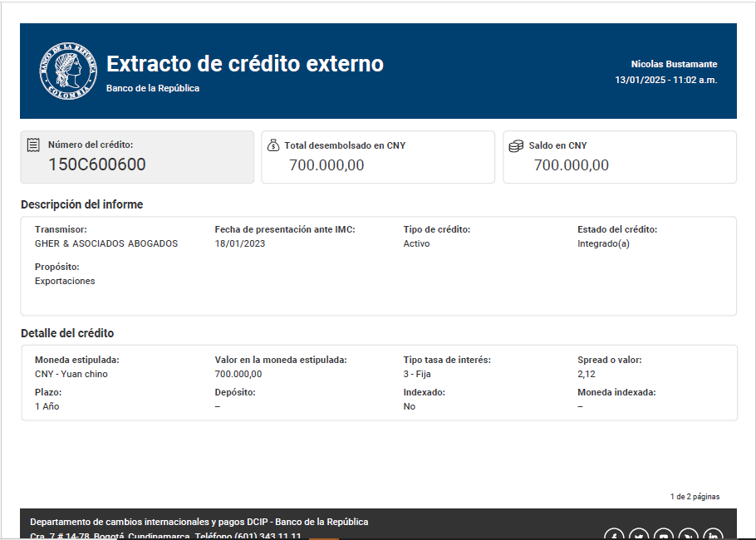Click the CNY - Yuan chino currency value

71,374
